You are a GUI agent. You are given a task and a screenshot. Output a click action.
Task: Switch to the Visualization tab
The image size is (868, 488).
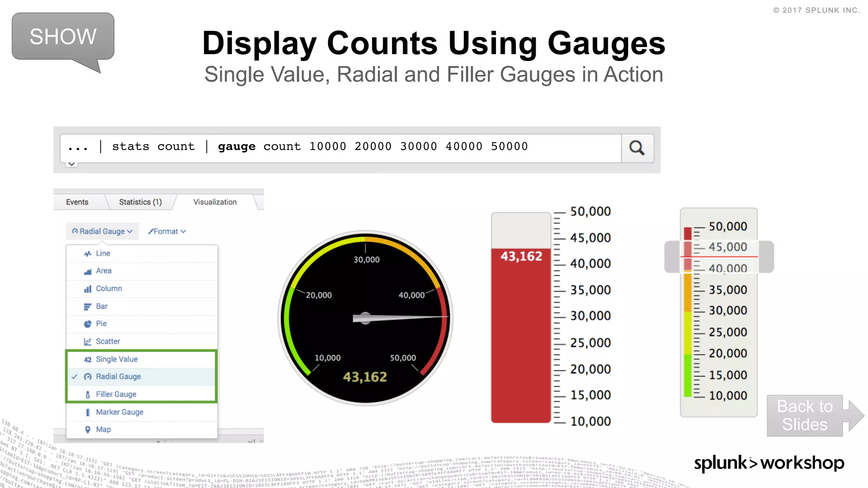coord(215,202)
